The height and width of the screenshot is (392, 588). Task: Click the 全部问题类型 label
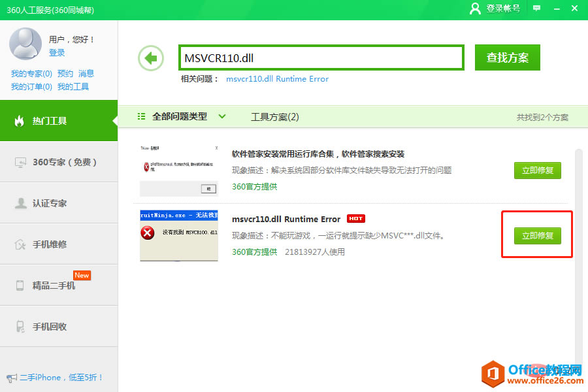(x=180, y=117)
